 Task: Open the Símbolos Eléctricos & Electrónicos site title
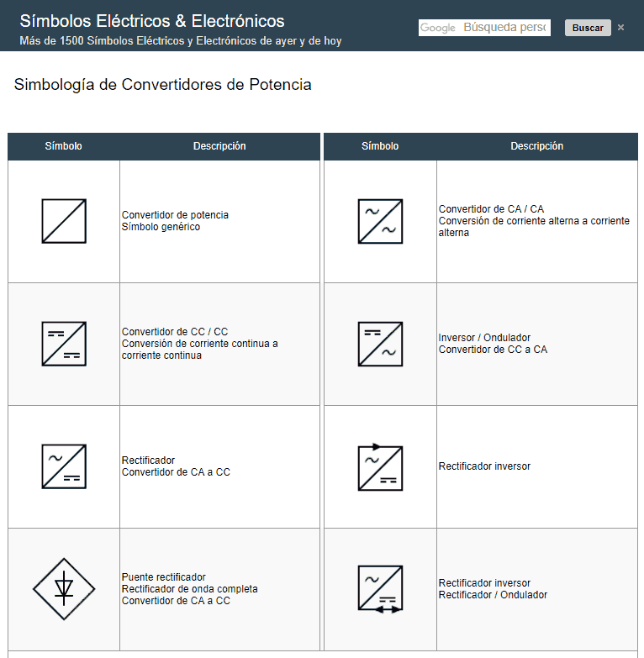click(152, 21)
